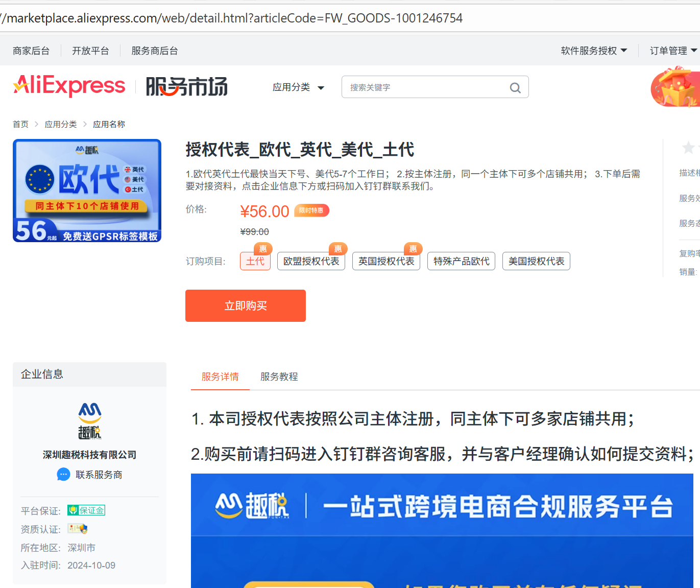This screenshot has height=588, width=700.
Task: Open 商家后台 in top bar
Action: 31,51
